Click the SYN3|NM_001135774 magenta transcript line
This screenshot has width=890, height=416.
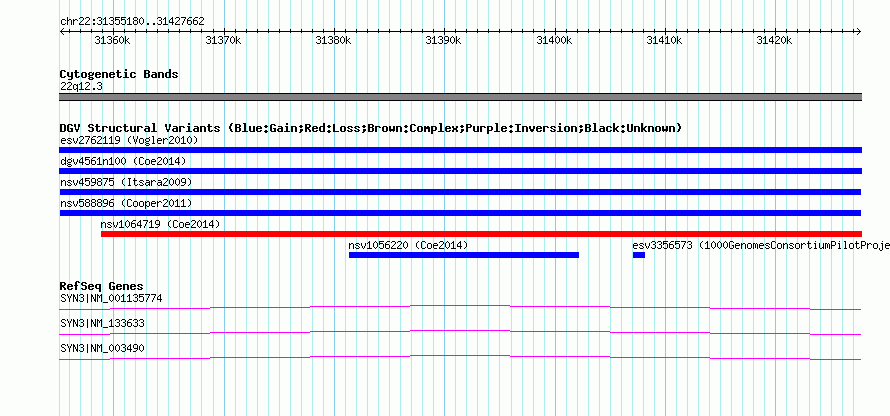(460, 308)
